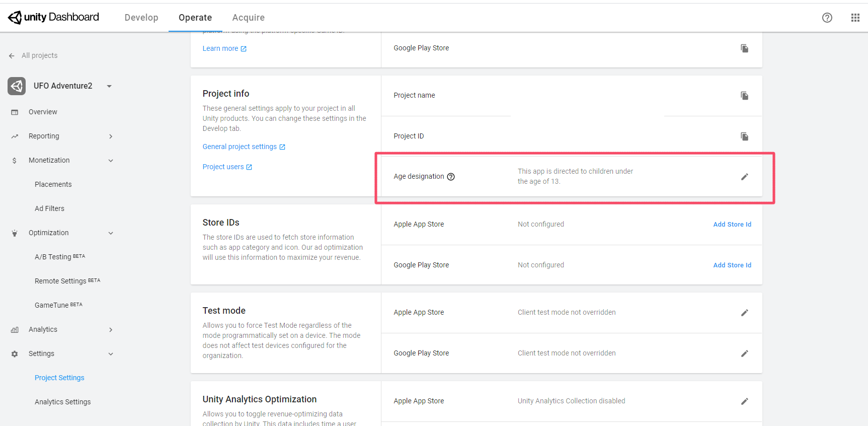Image resolution: width=868 pixels, height=426 pixels.
Task: Click the Settings sidebar label
Action: tap(41, 354)
